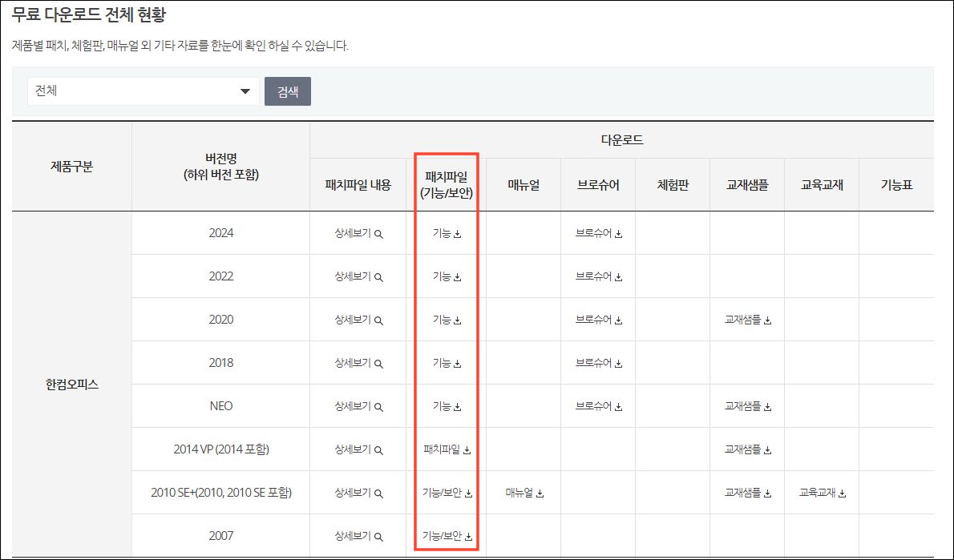Download the 교재샘플 for 2014 VP
The height and width of the screenshot is (560, 954).
(746, 449)
